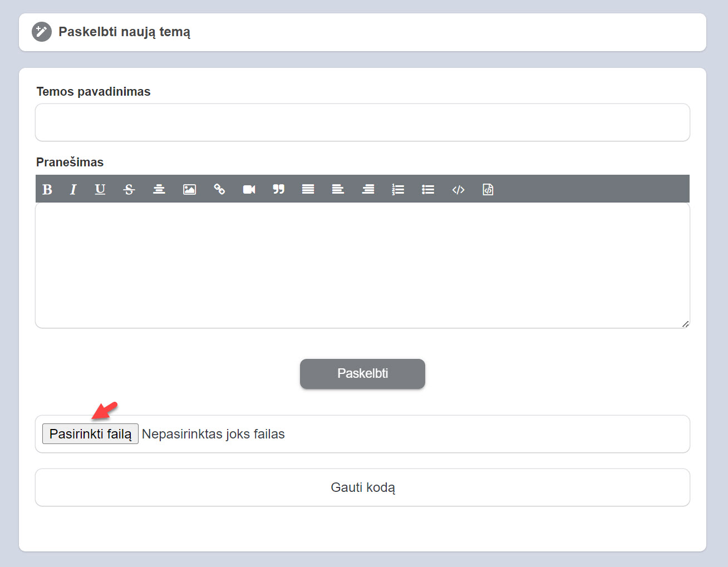Viewport: 728px width, 567px height.
Task: Align the text to the left
Action: [x=338, y=190]
